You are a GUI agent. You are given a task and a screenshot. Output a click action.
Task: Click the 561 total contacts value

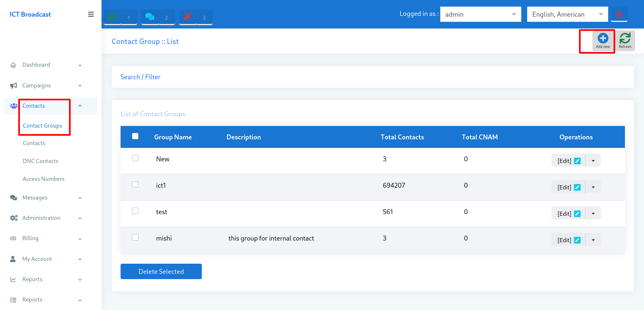[x=388, y=212]
